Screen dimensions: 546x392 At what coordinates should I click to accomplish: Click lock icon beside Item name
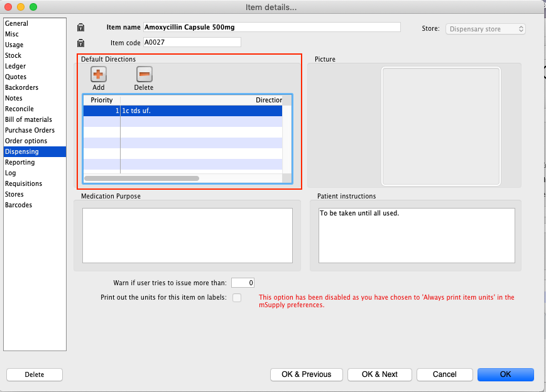(80, 28)
